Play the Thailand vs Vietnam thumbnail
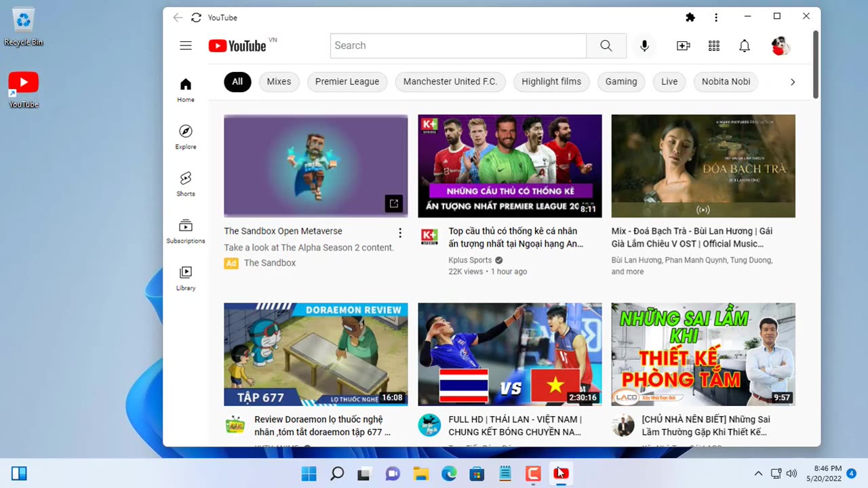The image size is (868, 488). coord(510,354)
